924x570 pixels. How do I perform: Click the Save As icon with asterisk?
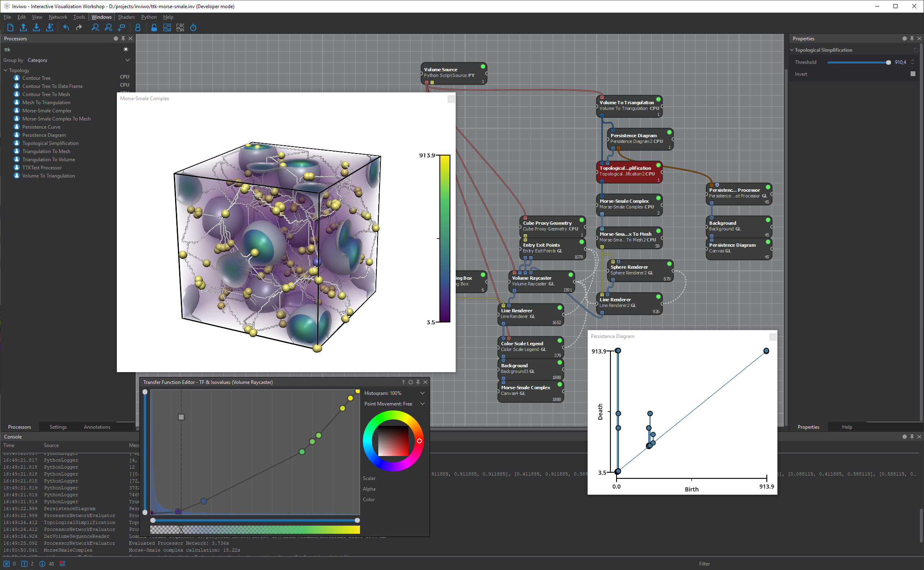pyautogui.click(x=50, y=28)
